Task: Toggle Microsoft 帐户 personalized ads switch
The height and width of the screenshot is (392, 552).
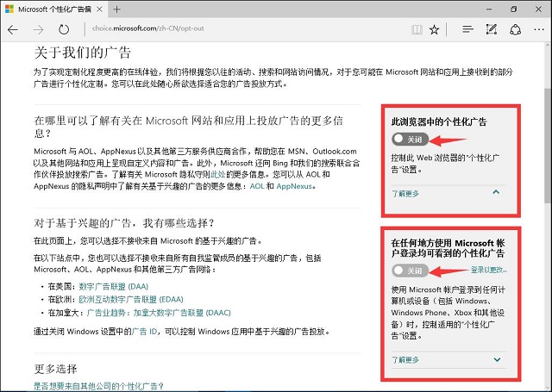Action: coord(411,271)
